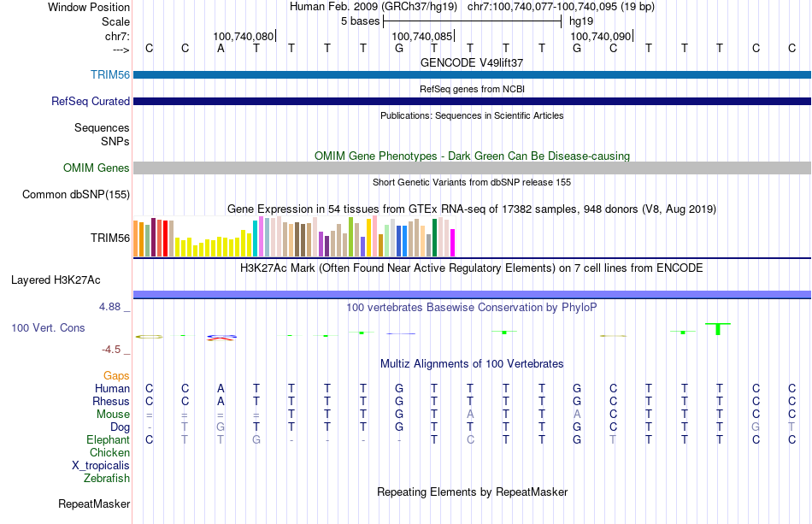Select the light blue TRIM56 GENCODE transcript bar
The image size is (812, 524).
tap(473, 74)
